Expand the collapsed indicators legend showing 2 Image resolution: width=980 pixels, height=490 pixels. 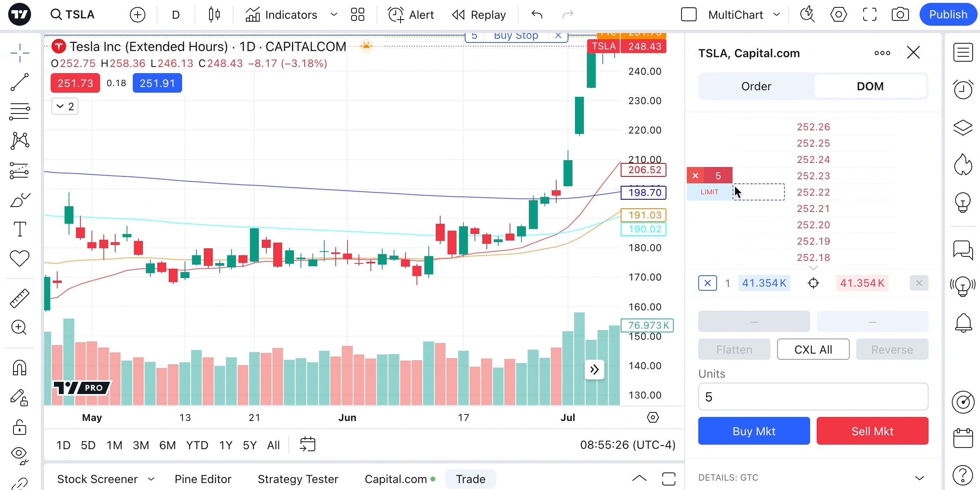click(65, 107)
